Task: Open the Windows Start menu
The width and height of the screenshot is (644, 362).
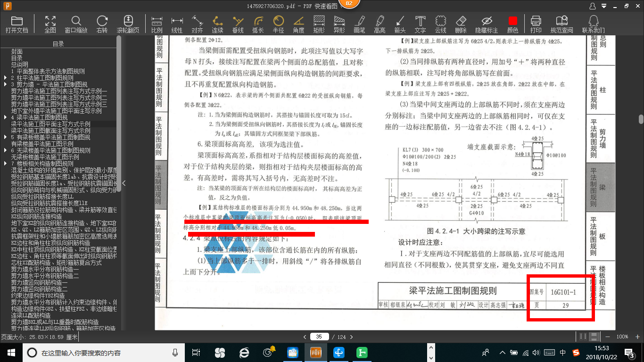Action: [x=11, y=352]
